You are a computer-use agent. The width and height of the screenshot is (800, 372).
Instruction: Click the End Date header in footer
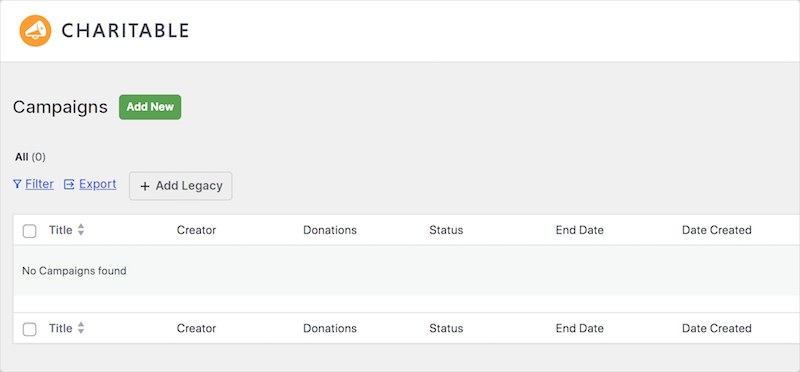(x=580, y=328)
